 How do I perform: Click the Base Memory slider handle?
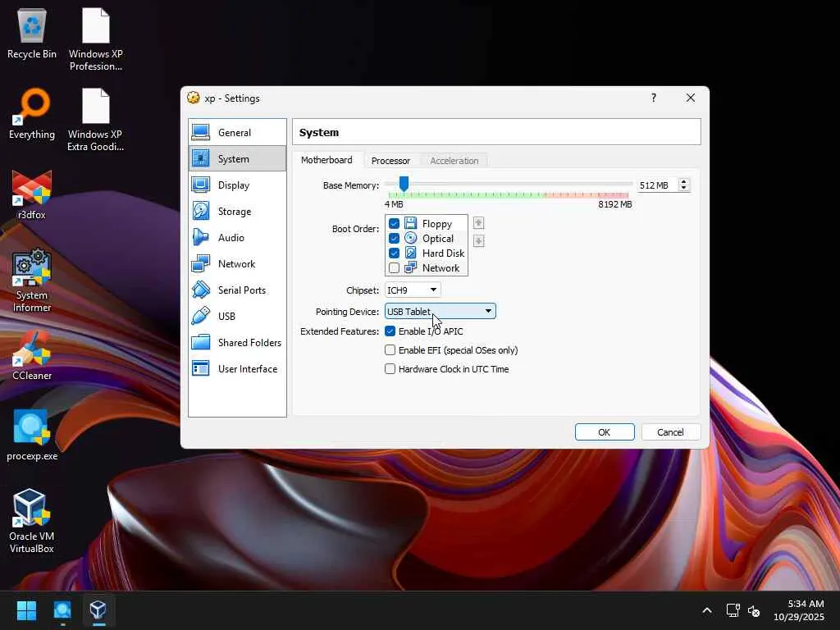pyautogui.click(x=404, y=184)
